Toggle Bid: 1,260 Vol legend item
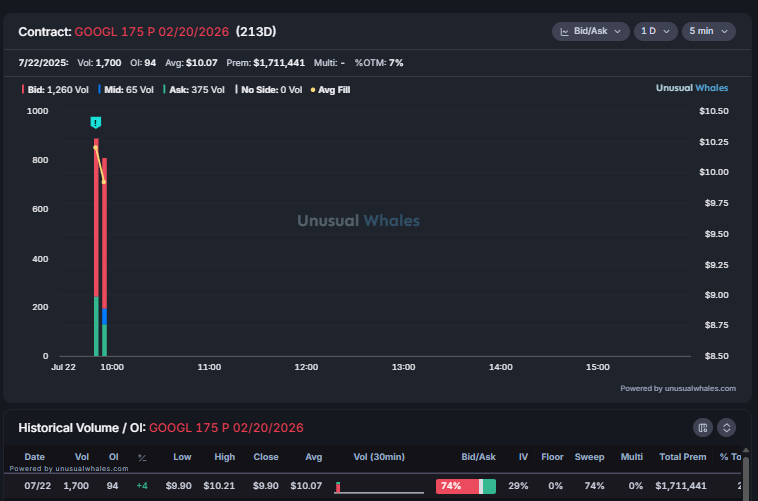This screenshot has height=501, width=758. coord(55,90)
